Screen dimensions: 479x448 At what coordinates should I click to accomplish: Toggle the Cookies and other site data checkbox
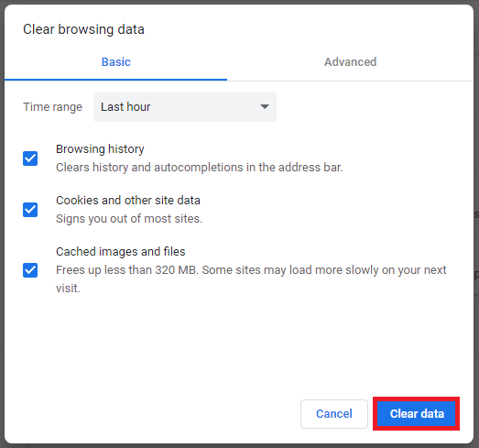tap(30, 210)
